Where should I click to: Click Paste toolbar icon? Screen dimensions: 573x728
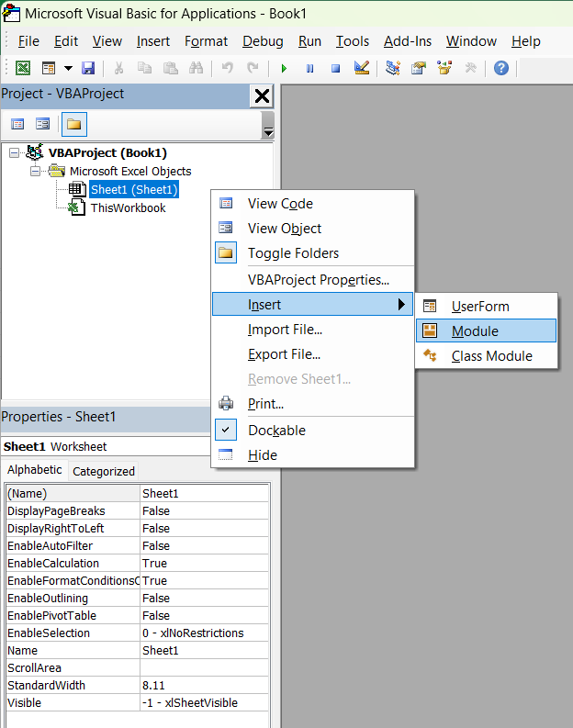(x=171, y=68)
